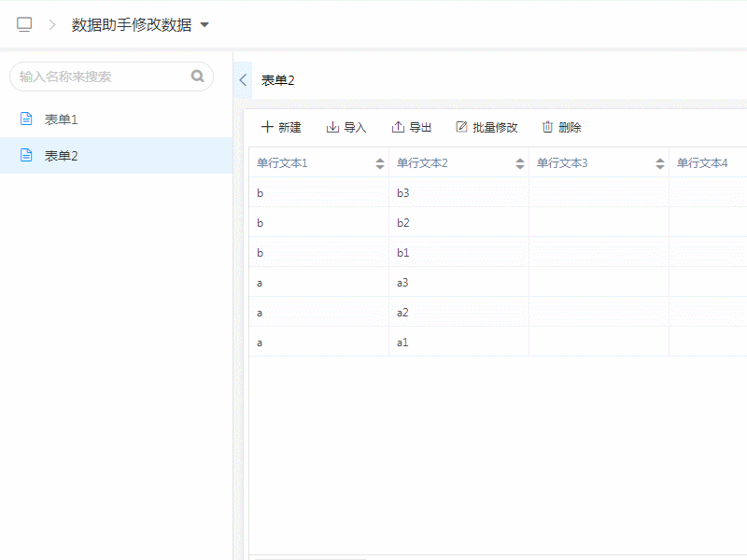Screen dimensions: 747x560
Task: Click the 删除 trash icon
Action: (548, 127)
